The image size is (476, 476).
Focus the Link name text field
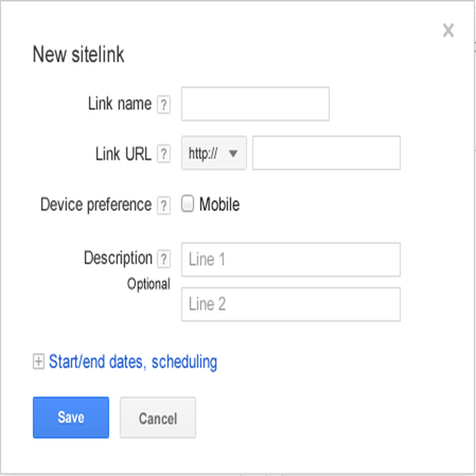[255, 104]
